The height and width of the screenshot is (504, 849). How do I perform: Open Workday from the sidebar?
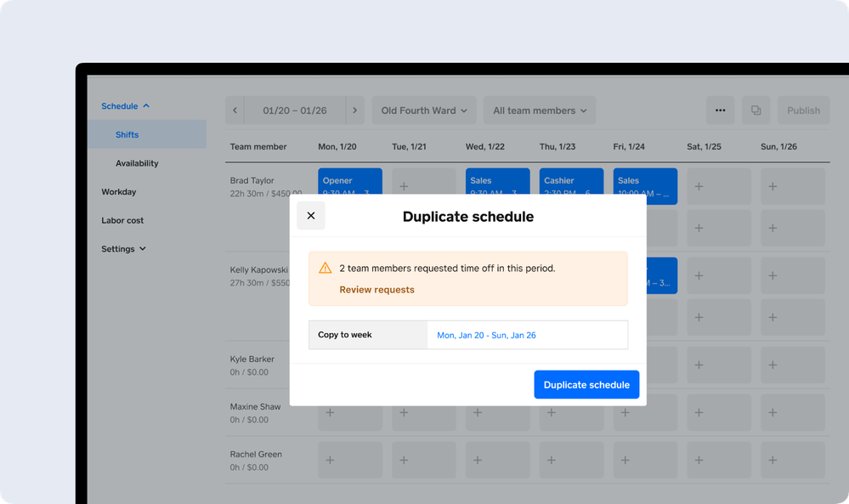(119, 192)
